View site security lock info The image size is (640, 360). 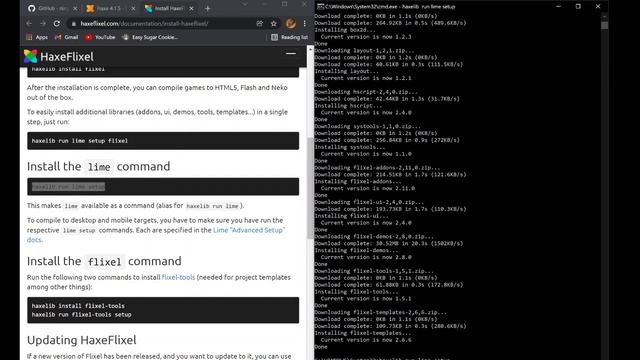pos(74,24)
